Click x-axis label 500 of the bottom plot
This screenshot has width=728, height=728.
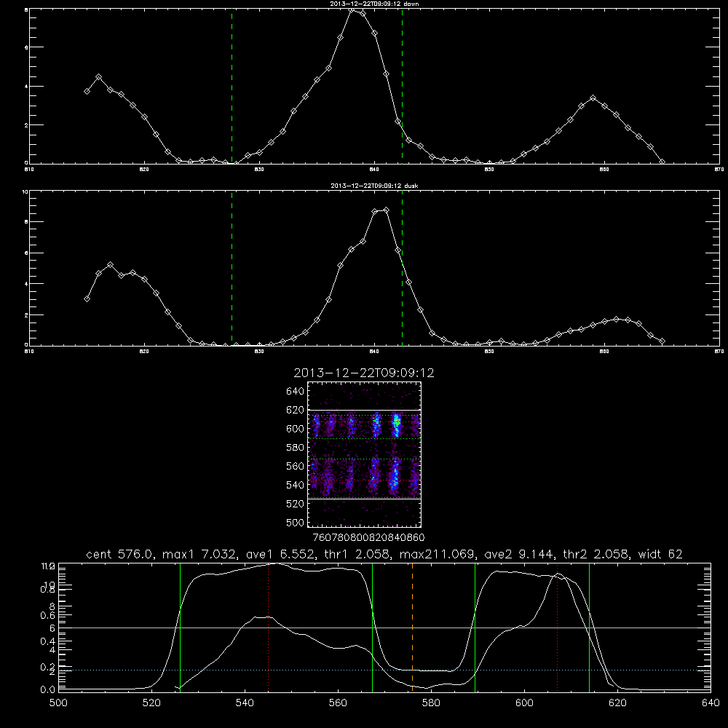[58, 703]
